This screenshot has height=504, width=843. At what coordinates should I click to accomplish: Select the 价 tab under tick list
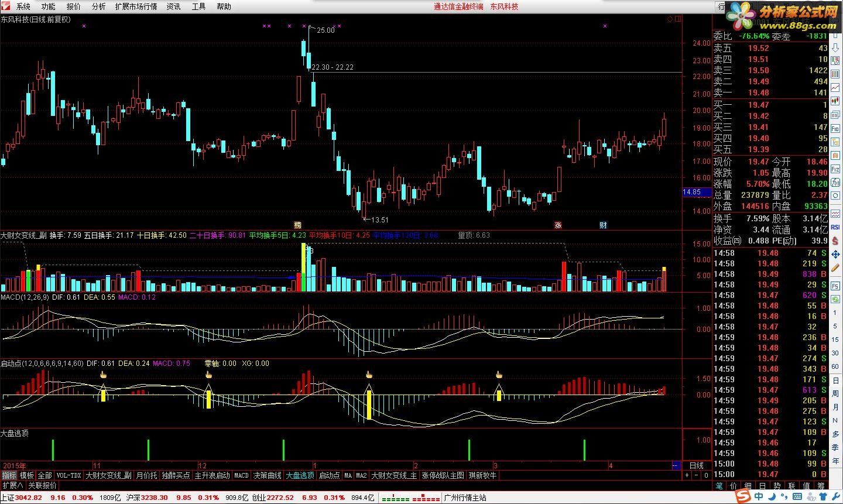pyautogui.click(x=734, y=485)
